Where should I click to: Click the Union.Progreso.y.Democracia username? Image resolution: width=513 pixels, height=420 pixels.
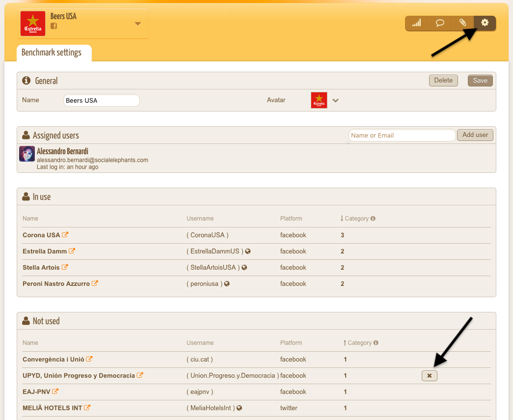click(233, 375)
